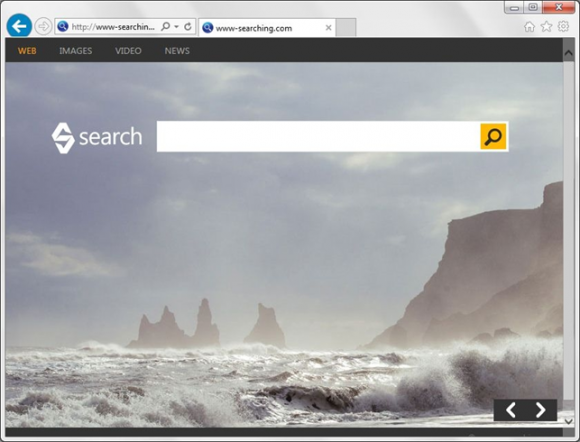The image size is (580, 442).
Task: Open a new blank browser tab
Action: click(346, 28)
